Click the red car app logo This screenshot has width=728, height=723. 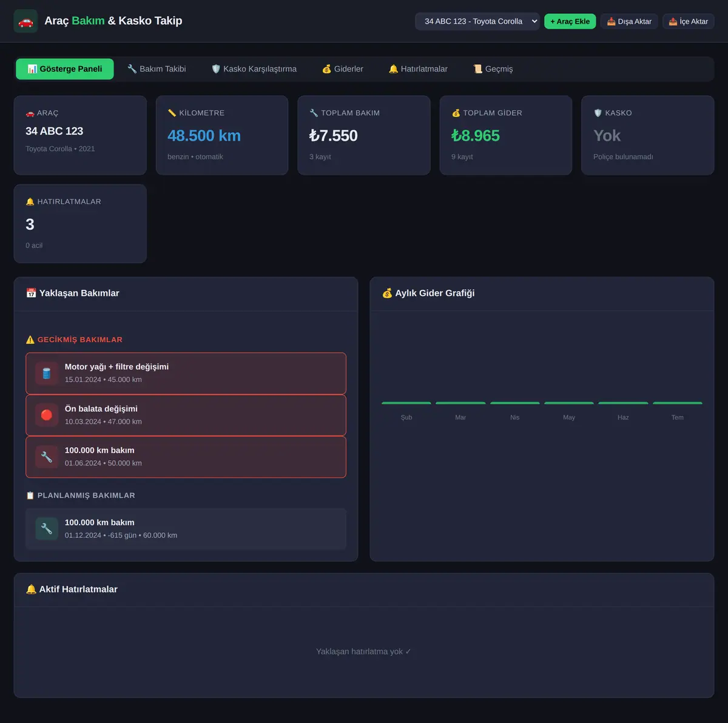pyautogui.click(x=25, y=21)
